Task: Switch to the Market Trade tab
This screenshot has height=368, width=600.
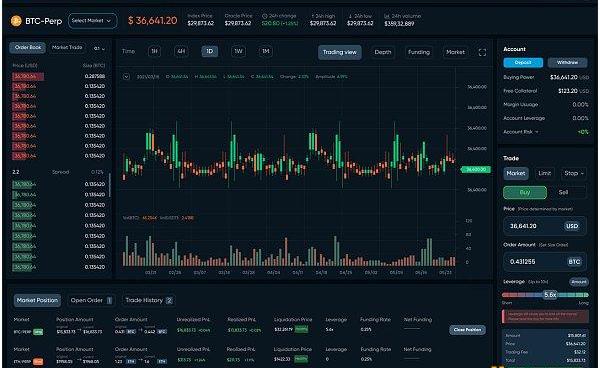Action: 67,47
